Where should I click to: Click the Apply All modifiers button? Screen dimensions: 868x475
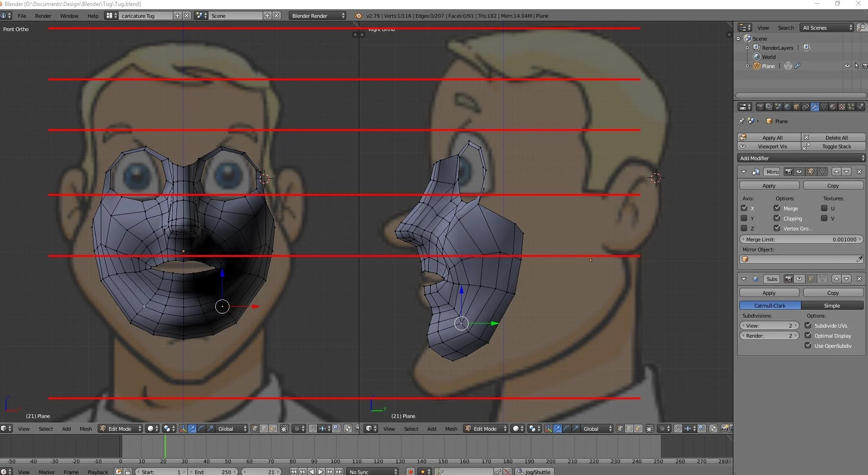(769, 137)
